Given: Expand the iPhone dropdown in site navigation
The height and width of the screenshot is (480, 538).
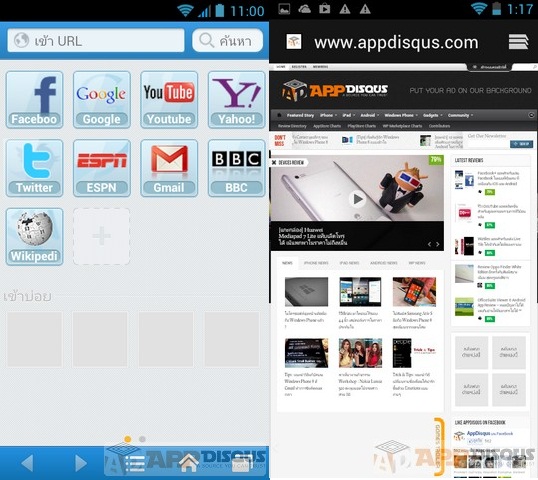Looking at the screenshot, I should point(328,115).
